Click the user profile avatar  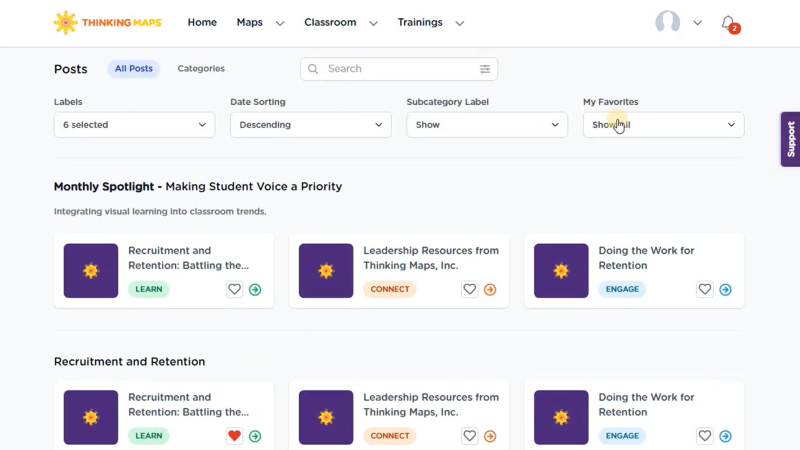coord(667,22)
